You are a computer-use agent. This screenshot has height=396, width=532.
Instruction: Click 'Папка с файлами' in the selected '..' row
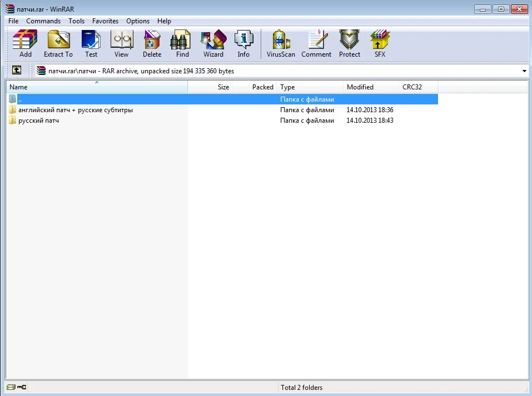click(x=307, y=99)
